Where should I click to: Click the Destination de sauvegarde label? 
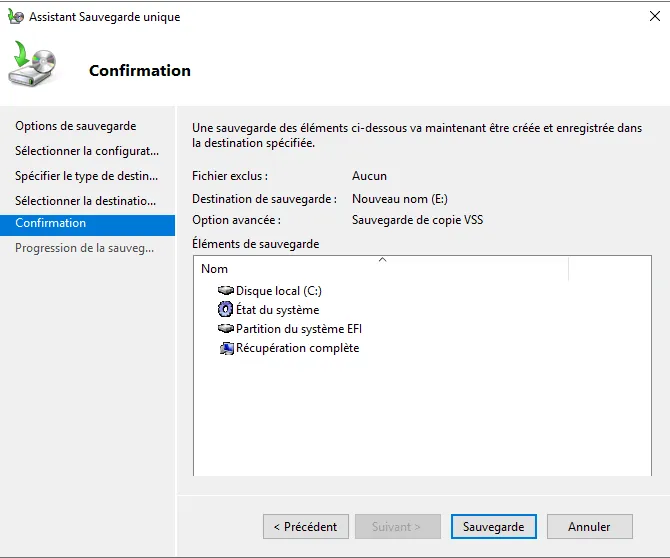click(264, 199)
